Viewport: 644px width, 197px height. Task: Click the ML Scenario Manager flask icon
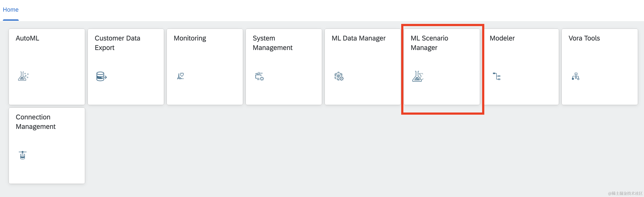click(418, 76)
